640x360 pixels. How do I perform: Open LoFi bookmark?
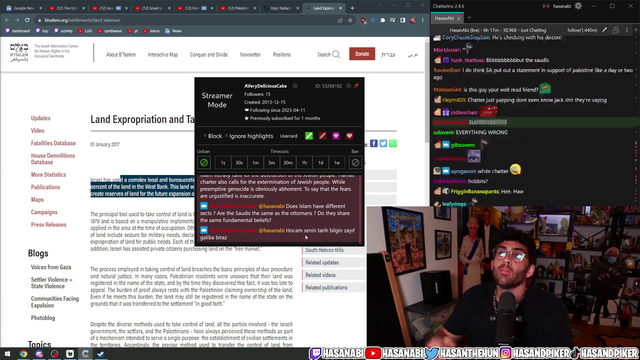[x=85, y=31]
